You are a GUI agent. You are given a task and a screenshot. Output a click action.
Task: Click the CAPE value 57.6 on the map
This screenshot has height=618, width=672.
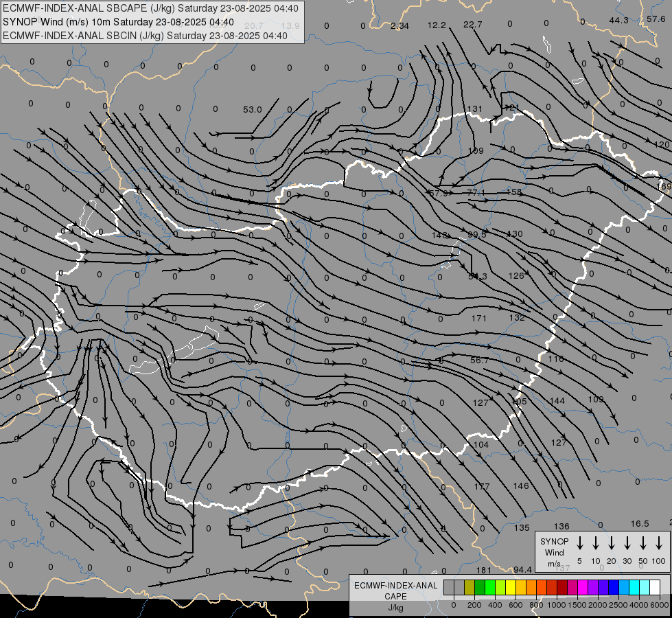pyautogui.click(x=656, y=19)
